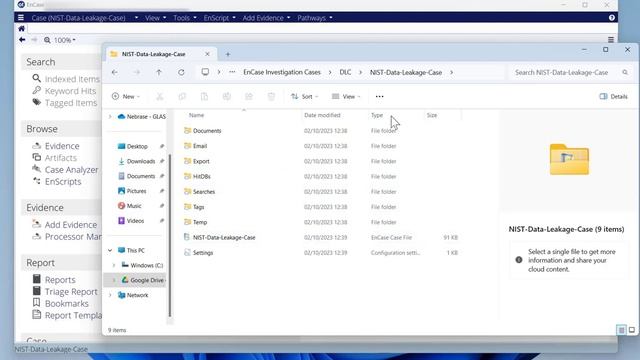Open the EnScript menu
This screenshot has height=360, width=640.
click(x=220, y=18)
